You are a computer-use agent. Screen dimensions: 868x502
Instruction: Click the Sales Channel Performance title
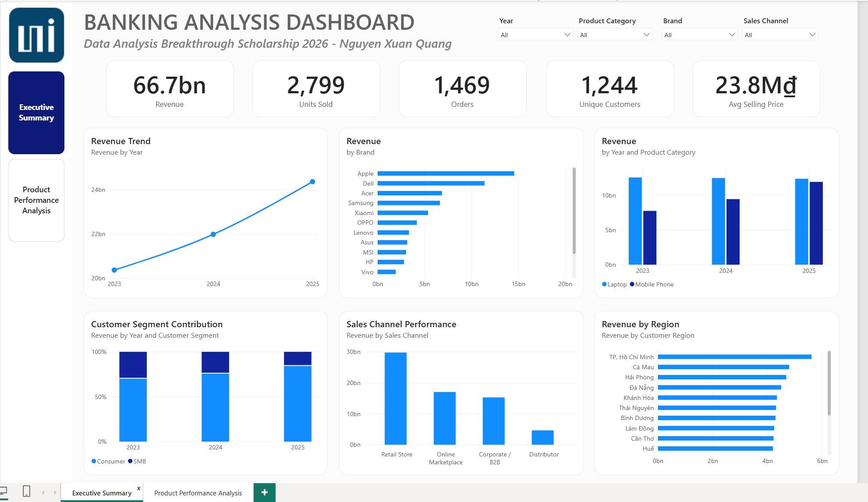[x=401, y=324]
